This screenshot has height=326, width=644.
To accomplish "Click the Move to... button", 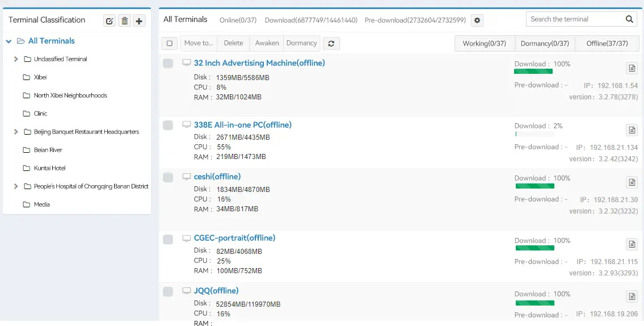I will [198, 43].
